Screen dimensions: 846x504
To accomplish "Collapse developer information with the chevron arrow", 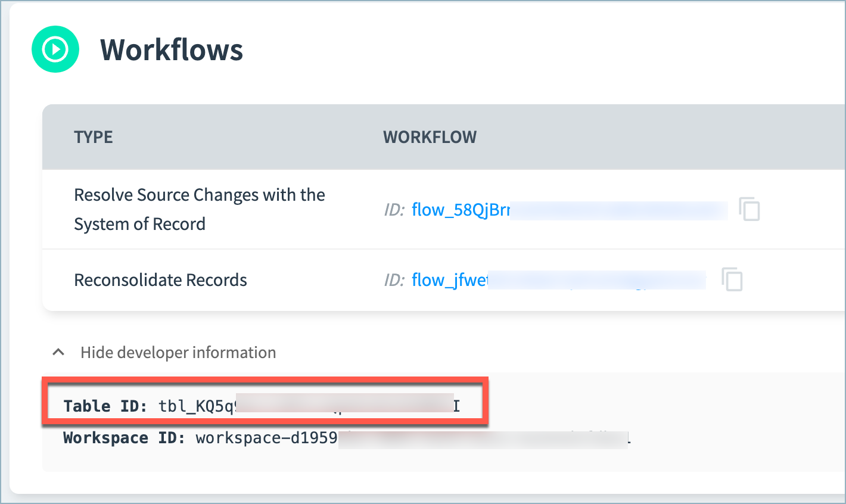I will tap(58, 352).
